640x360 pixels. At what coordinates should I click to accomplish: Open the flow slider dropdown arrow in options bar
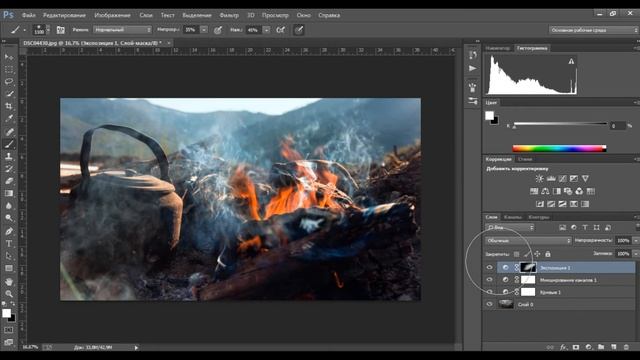point(266,30)
